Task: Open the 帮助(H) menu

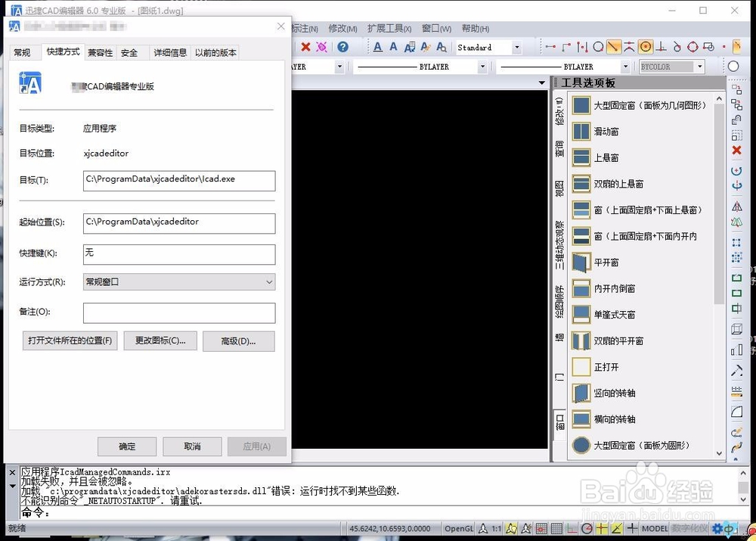Action: coord(476,29)
